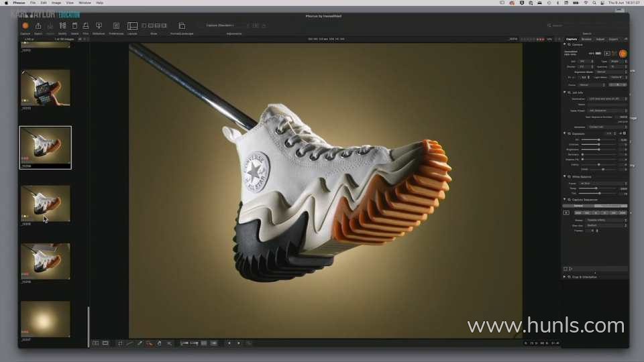The width and height of the screenshot is (644, 362).
Task: Click the play button in Capture Sequencer
Action: [x=566, y=213]
